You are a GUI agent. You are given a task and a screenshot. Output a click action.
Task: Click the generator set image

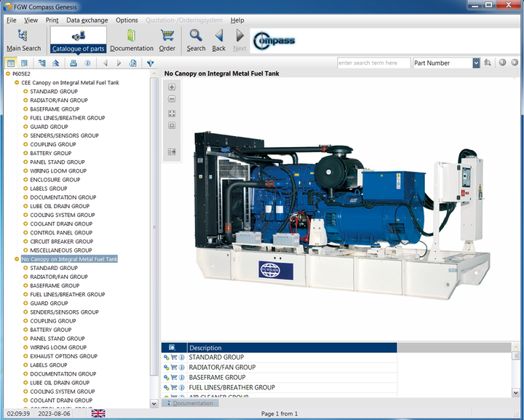342,216
